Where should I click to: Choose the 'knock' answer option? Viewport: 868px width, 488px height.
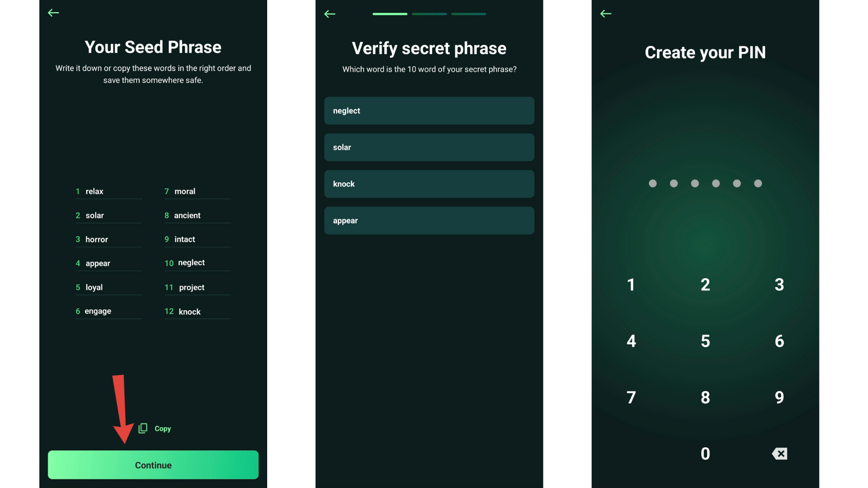coord(429,184)
